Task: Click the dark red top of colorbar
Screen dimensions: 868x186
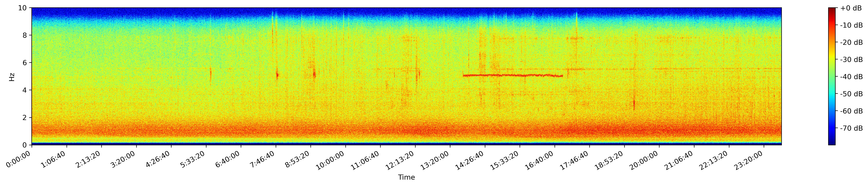Action: point(832,9)
